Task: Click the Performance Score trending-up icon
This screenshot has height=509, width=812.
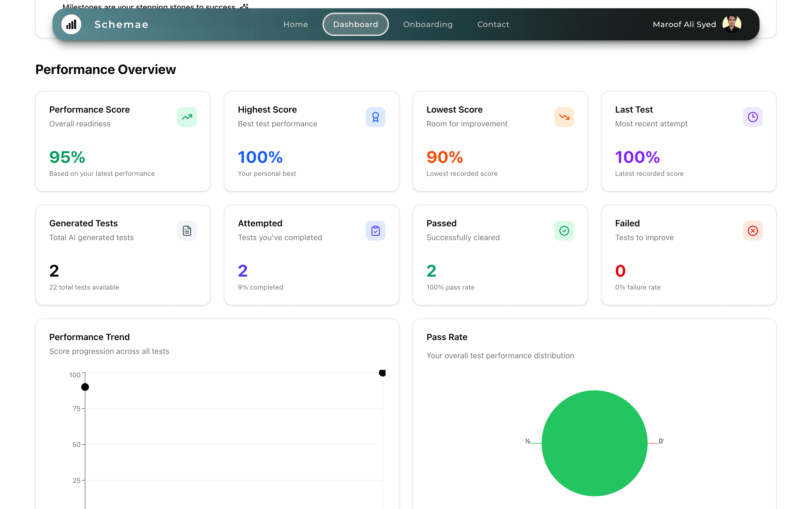Action: pyautogui.click(x=187, y=117)
